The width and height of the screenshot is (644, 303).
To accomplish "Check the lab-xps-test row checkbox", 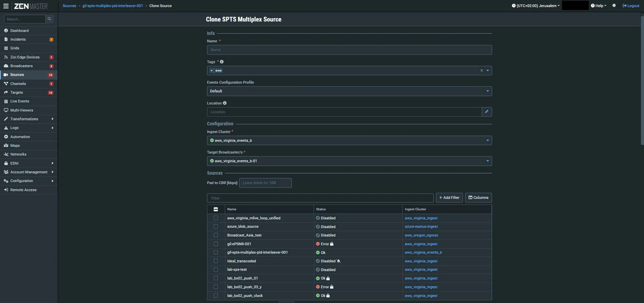I will (x=216, y=270).
